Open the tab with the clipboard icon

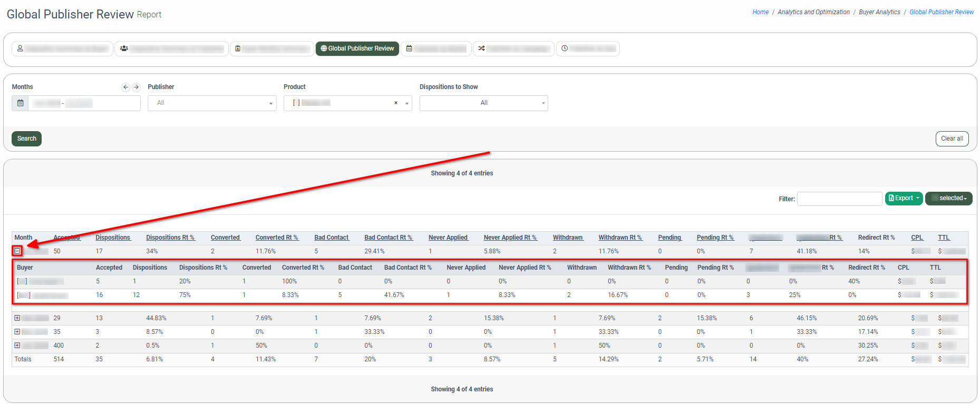coord(272,48)
